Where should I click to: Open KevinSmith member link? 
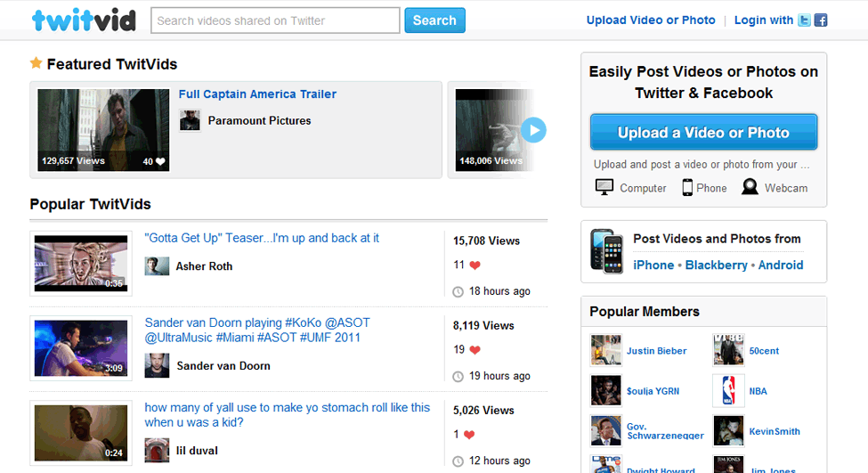click(775, 431)
